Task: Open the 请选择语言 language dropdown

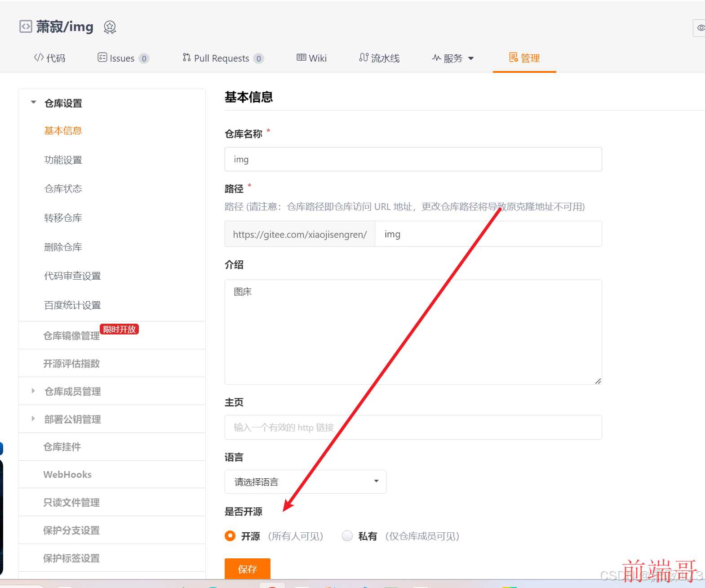Action: (x=305, y=482)
